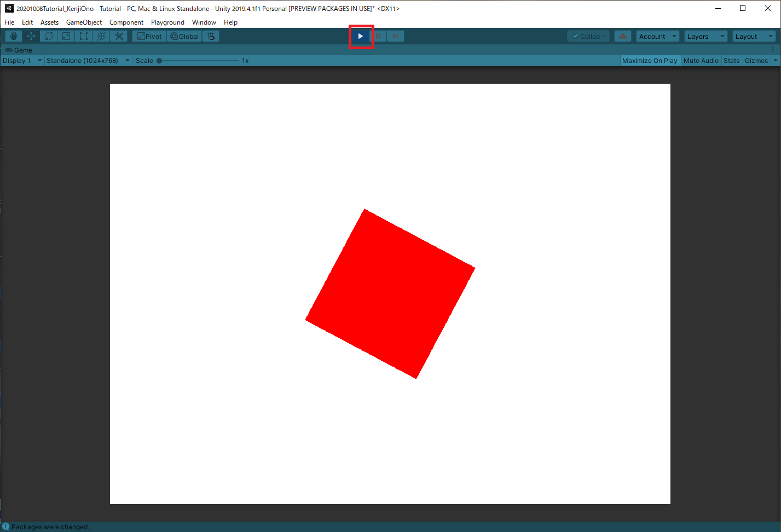
Task: Click the 'Packages were changed.' status message
Action: [x=50, y=527]
